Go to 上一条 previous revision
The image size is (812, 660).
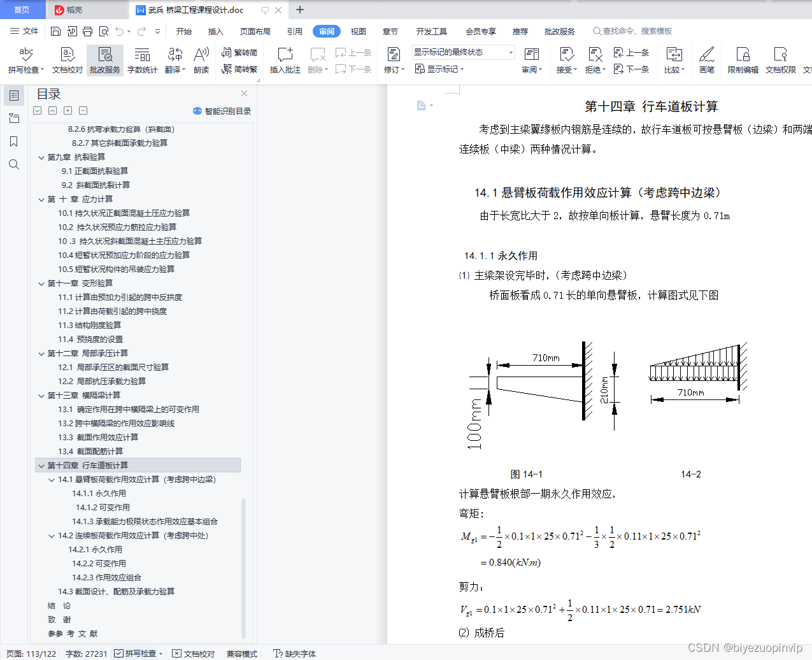tap(631, 53)
